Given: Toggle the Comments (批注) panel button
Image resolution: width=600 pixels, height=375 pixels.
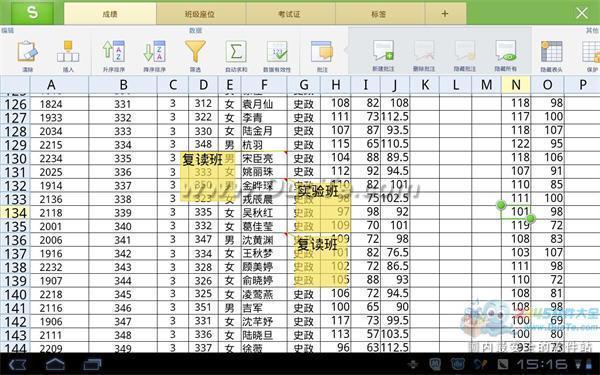Looking at the screenshot, I should [x=322, y=56].
